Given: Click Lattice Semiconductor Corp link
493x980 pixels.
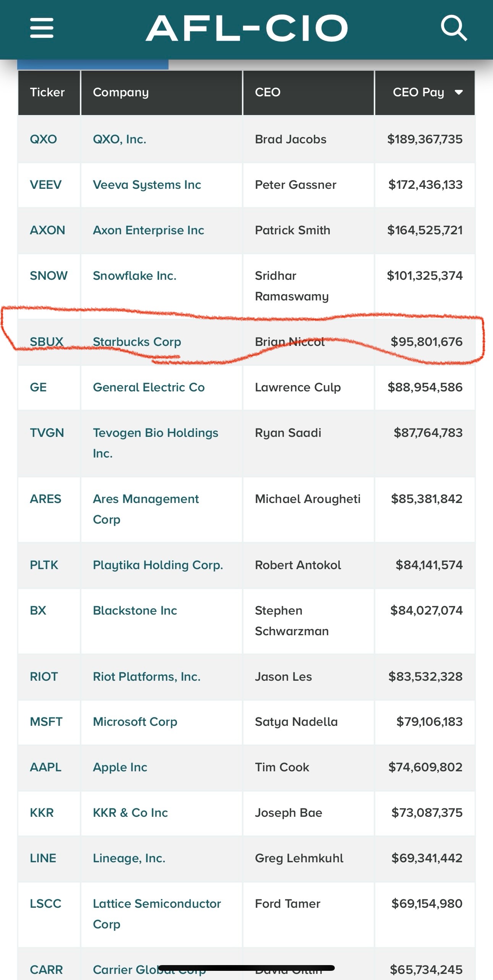Looking at the screenshot, I should coord(157,904).
